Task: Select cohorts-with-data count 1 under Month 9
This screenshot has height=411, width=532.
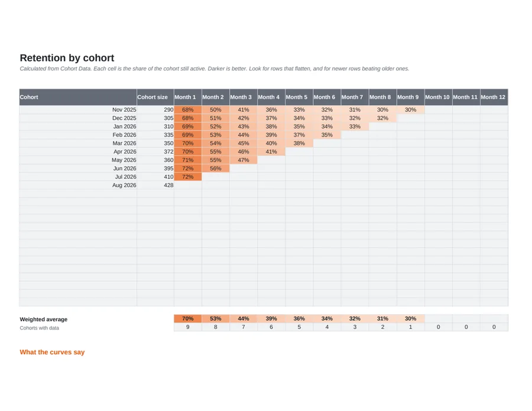Action: (x=411, y=327)
